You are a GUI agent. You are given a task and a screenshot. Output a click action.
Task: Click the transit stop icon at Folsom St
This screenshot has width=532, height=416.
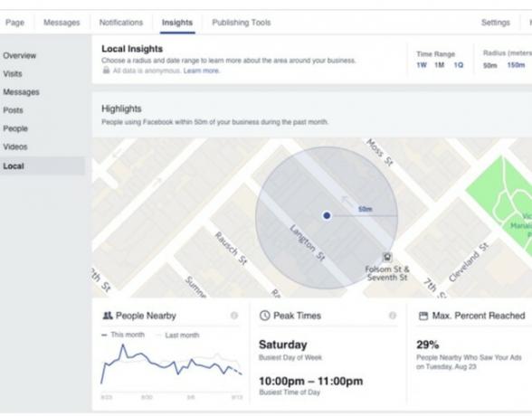[x=387, y=257]
